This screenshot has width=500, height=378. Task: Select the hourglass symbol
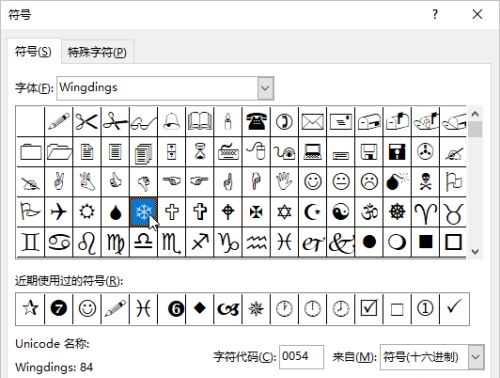(x=200, y=152)
